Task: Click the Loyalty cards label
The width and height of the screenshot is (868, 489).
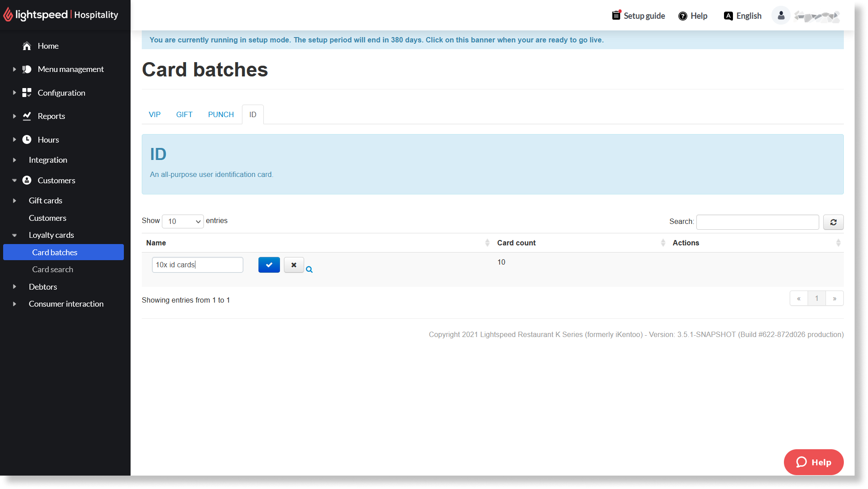Action: 51,235
